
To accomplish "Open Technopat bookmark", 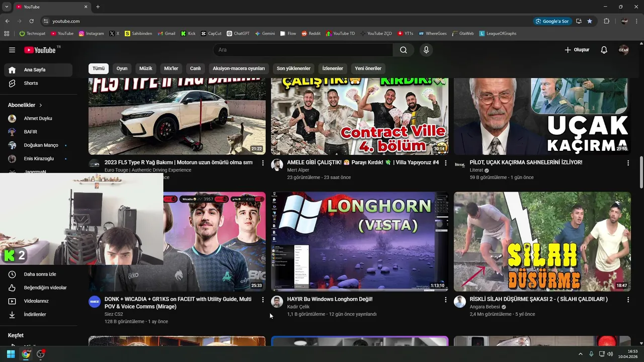I will pos(32,34).
